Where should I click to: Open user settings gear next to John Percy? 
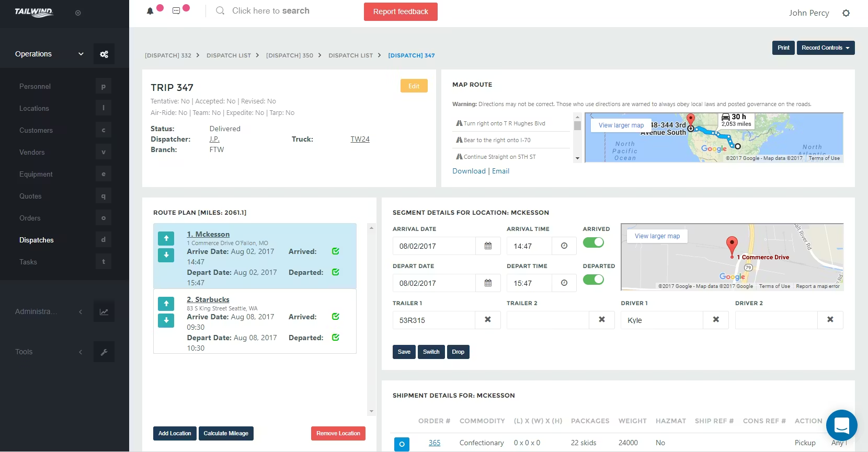(x=846, y=13)
